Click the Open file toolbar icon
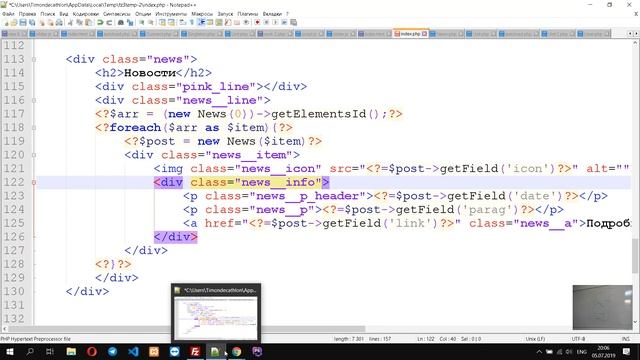The image size is (640, 360). click(x=14, y=22)
